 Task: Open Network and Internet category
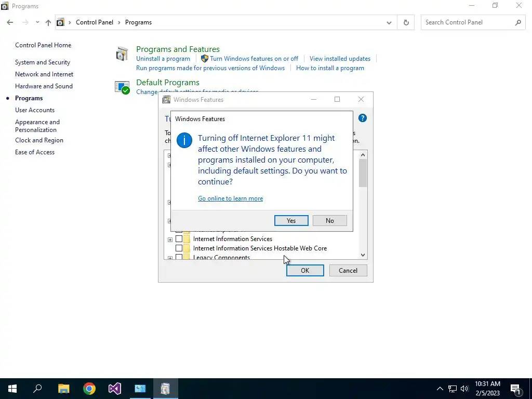44,74
